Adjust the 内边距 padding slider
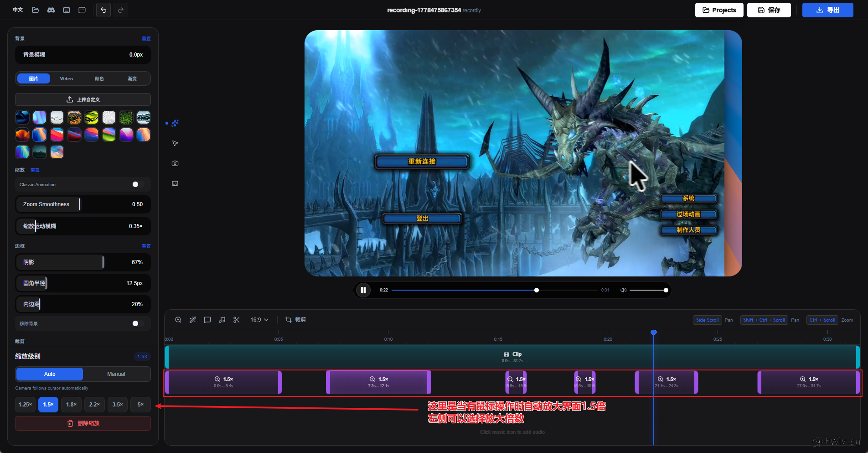Image resolution: width=868 pixels, height=453 pixels. click(83, 304)
